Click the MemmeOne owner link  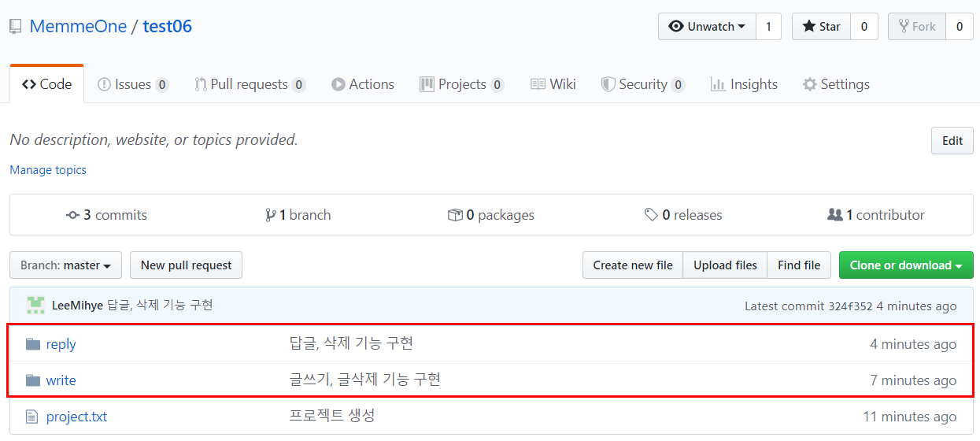78,27
